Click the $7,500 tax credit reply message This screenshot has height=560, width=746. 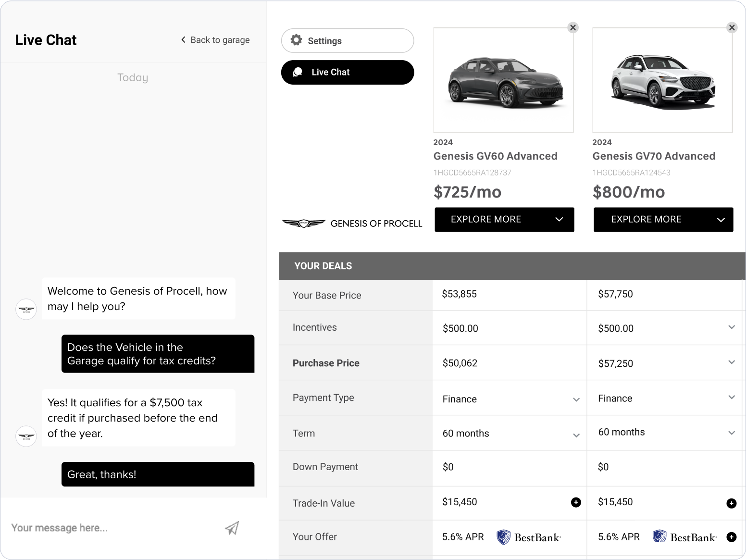(x=138, y=418)
